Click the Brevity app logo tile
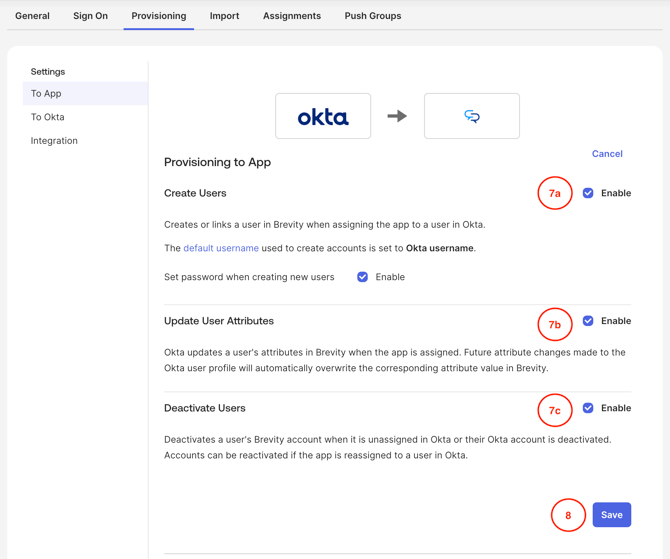The image size is (670, 559). [471, 116]
